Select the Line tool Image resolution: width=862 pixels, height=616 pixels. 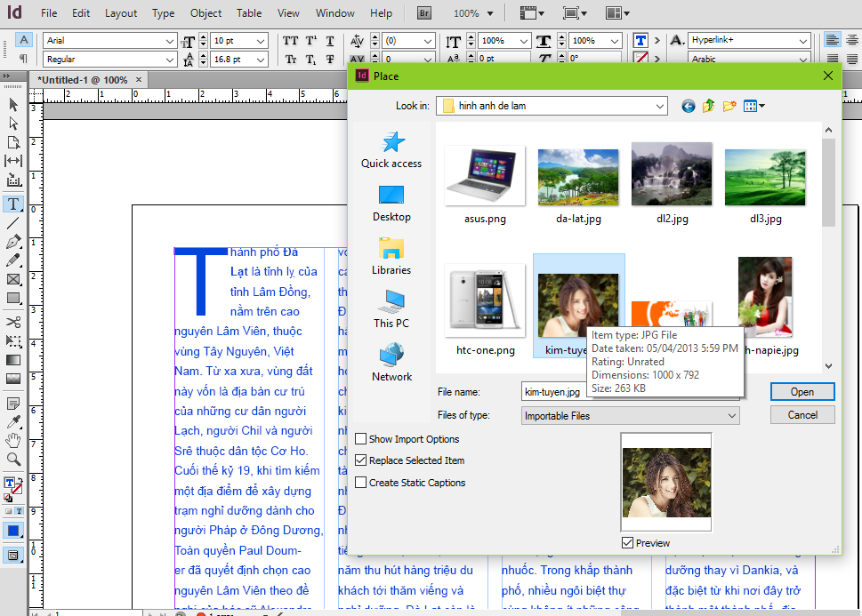(13, 222)
